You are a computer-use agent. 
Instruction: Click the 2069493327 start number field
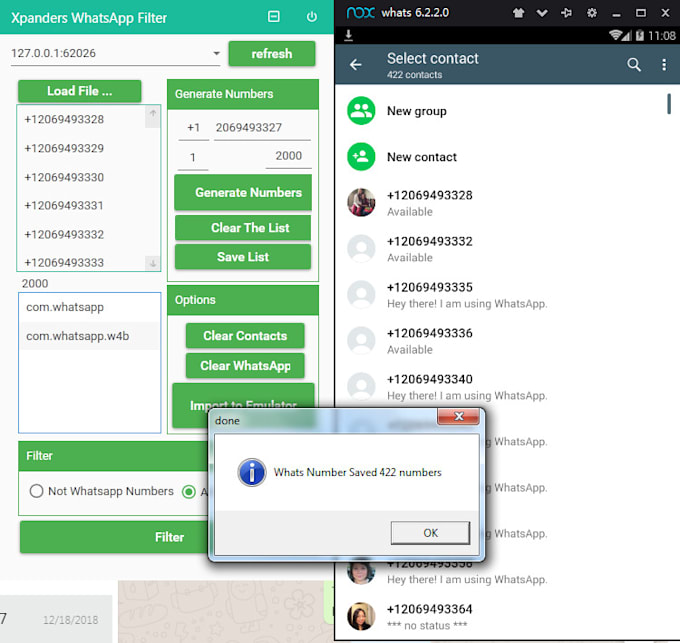pyautogui.click(x=262, y=128)
